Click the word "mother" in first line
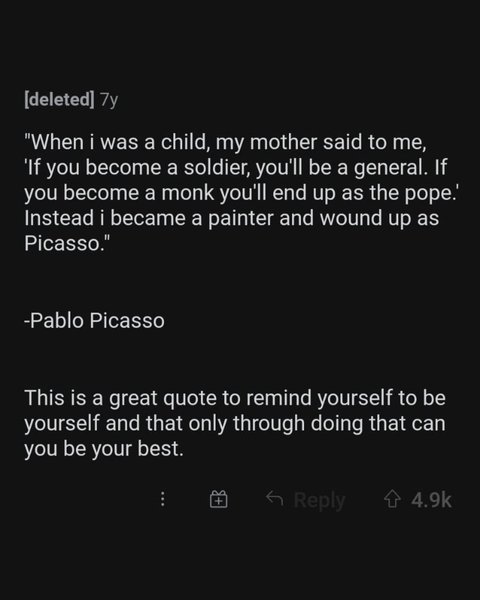The width and height of the screenshot is (480, 600). point(283,142)
